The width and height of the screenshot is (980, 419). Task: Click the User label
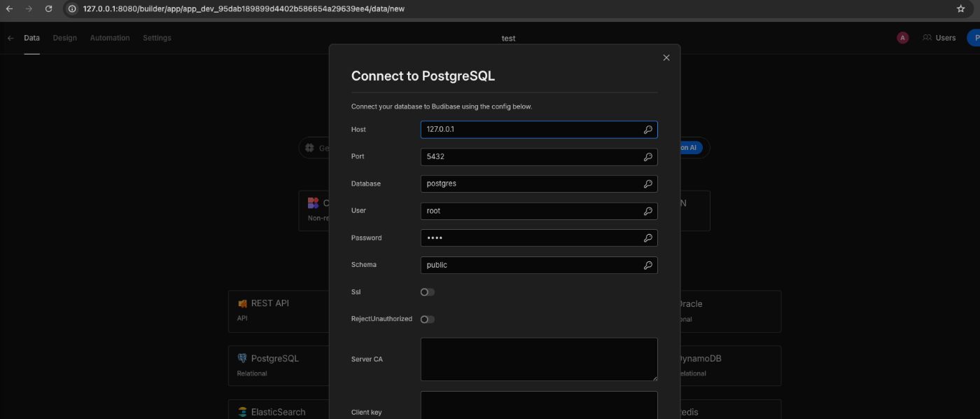tap(358, 210)
